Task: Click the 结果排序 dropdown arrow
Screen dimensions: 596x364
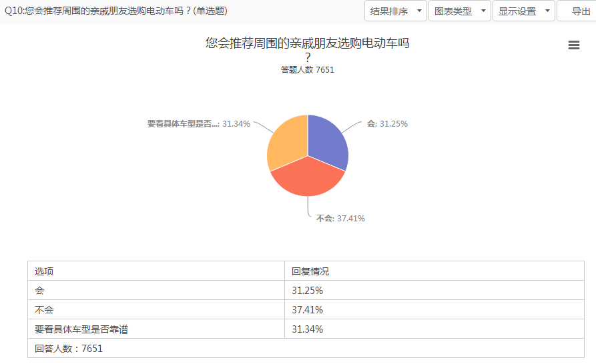Action: point(419,11)
